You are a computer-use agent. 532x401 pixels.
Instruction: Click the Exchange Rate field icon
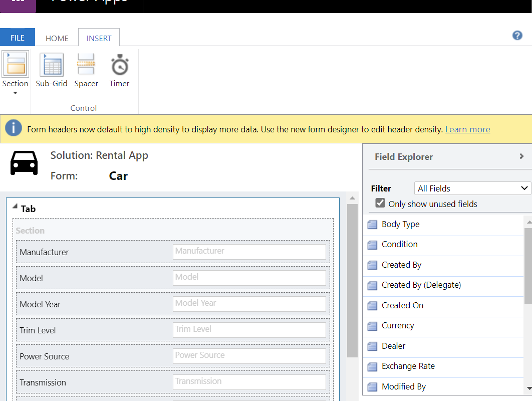click(372, 366)
